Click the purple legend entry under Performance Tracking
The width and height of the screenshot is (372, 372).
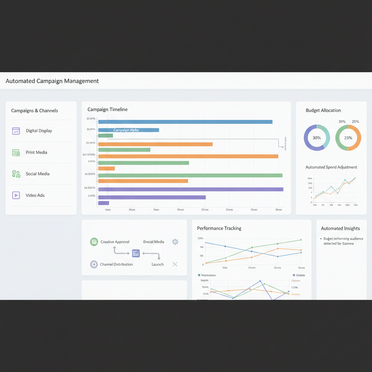299,275
